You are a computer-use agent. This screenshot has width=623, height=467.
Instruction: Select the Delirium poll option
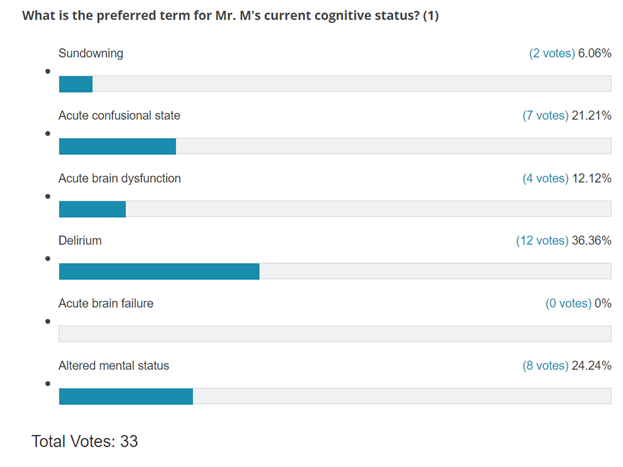(80, 241)
